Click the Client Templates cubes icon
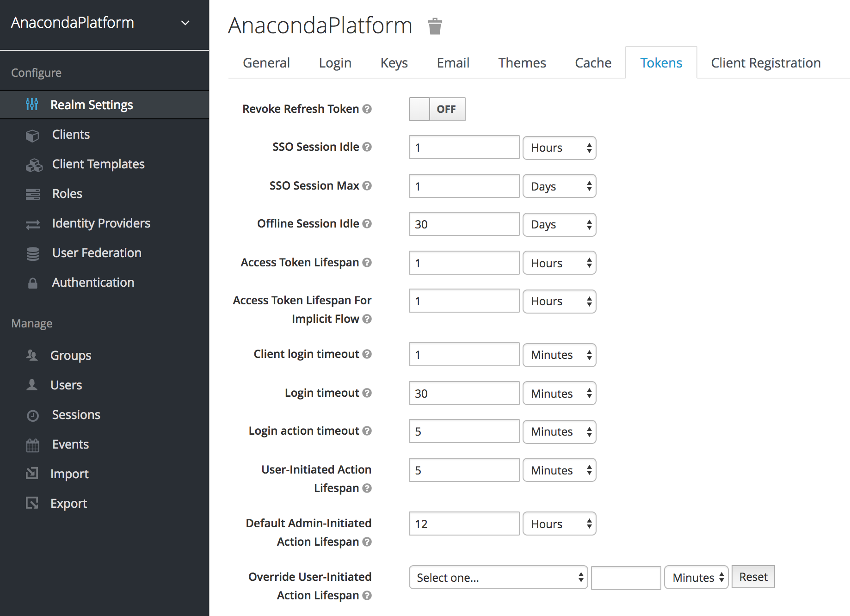The width and height of the screenshot is (850, 616). tap(33, 165)
